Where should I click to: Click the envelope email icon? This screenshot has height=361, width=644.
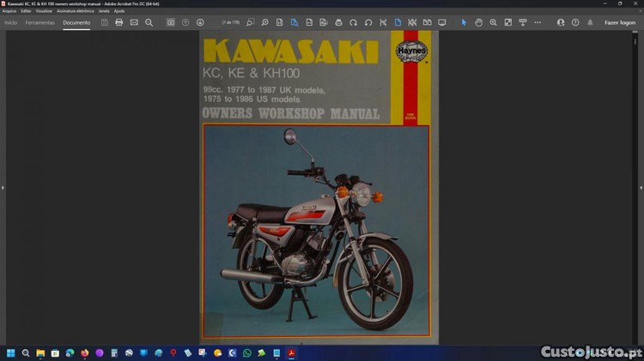[x=134, y=22]
